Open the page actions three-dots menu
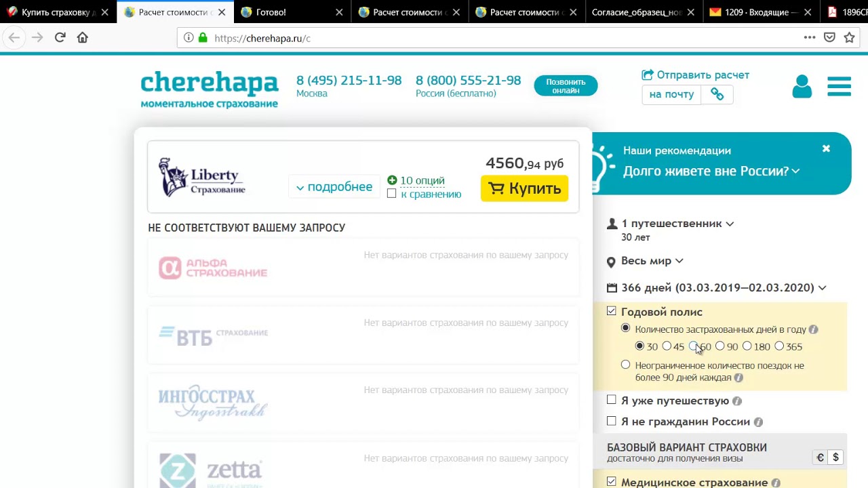868x488 pixels. click(x=809, y=38)
